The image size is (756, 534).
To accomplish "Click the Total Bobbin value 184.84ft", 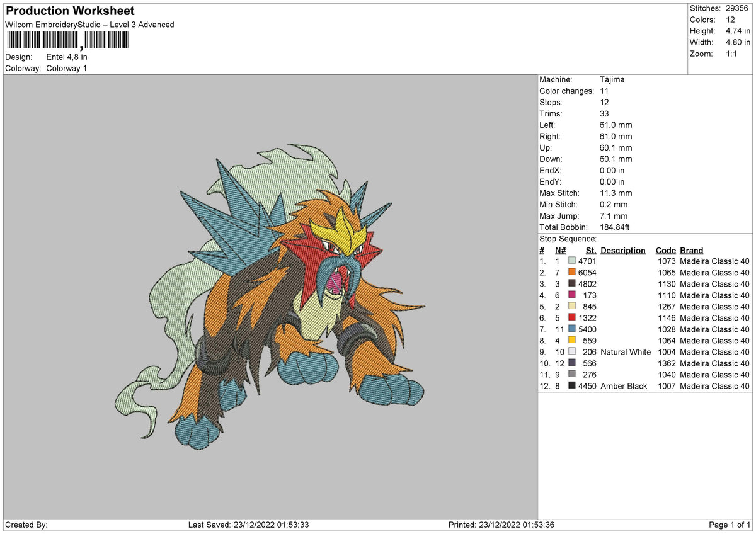I will 615,227.
